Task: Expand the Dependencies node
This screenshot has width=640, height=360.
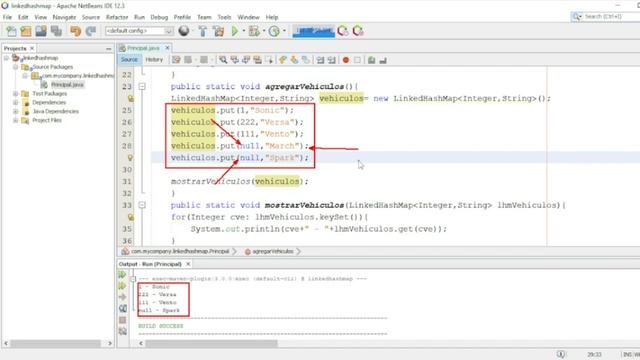Action: point(16,102)
